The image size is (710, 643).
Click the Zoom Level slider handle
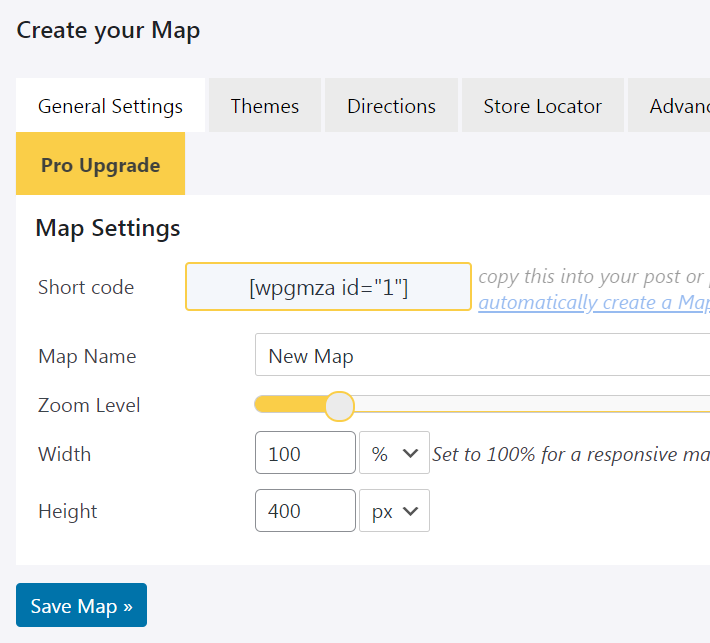(339, 406)
